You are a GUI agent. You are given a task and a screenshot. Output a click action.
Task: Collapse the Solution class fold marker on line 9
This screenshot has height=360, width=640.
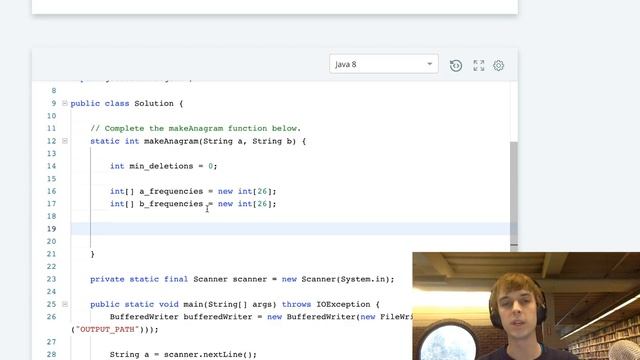coord(64,103)
